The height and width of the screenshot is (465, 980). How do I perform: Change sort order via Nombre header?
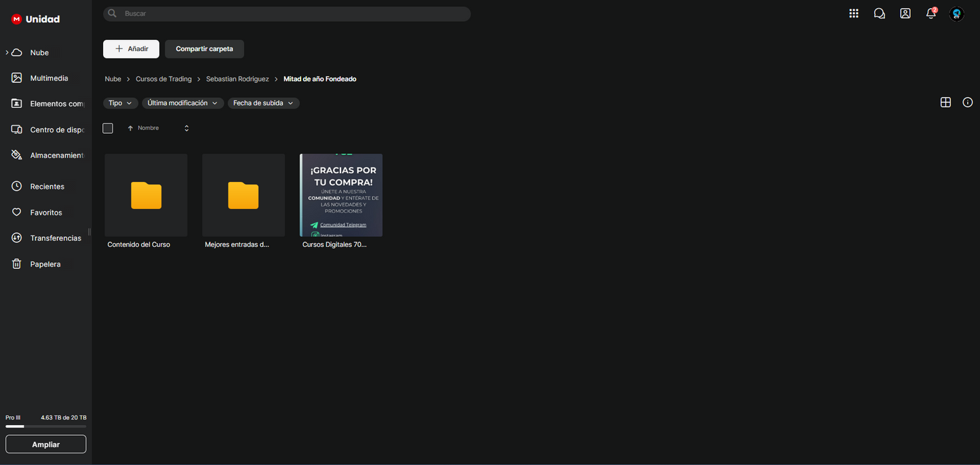(148, 128)
